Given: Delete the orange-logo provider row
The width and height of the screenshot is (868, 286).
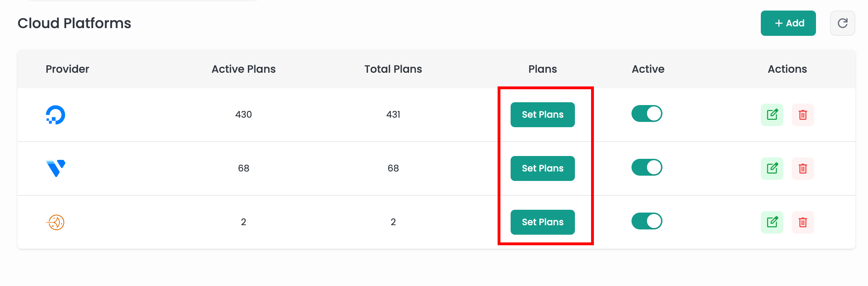Looking at the screenshot, I should pos(803,222).
